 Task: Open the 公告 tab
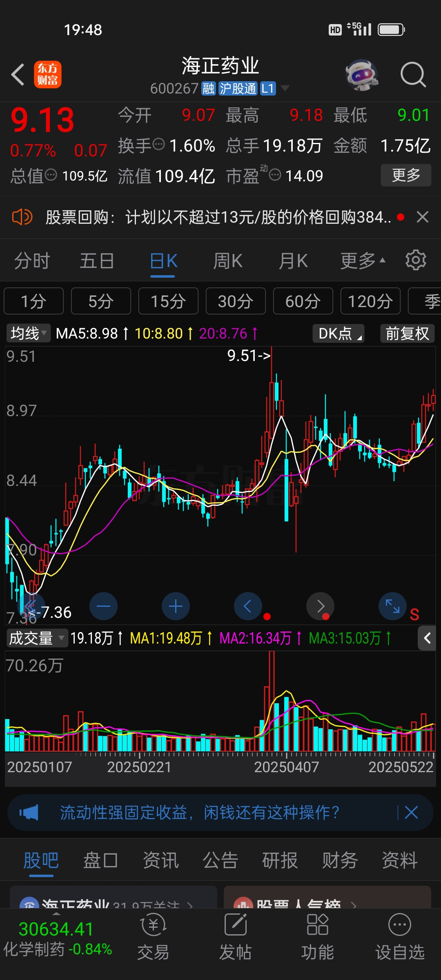pos(220,861)
